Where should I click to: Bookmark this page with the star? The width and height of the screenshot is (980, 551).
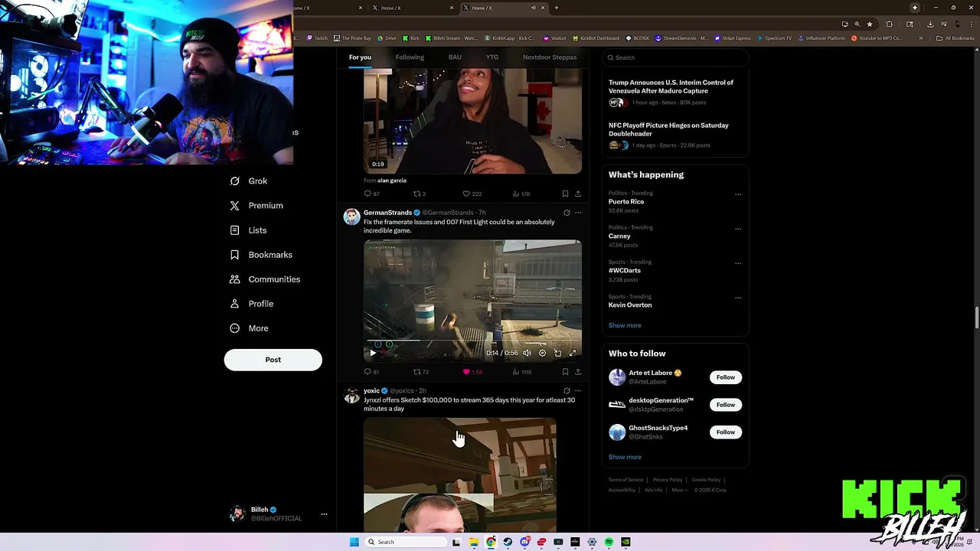click(x=870, y=24)
